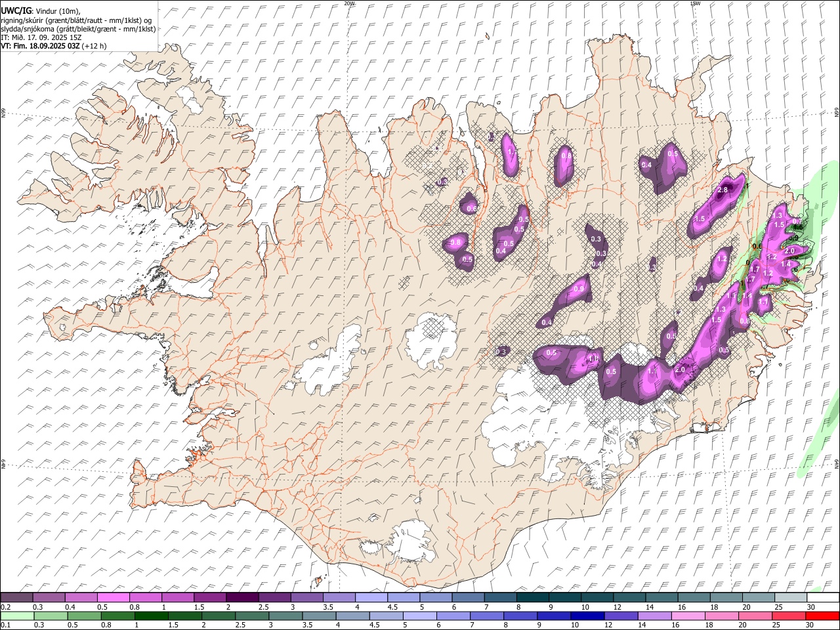Pick lower-row swatch between 10 and 12
This screenshot has height=630, width=840.
588,616
